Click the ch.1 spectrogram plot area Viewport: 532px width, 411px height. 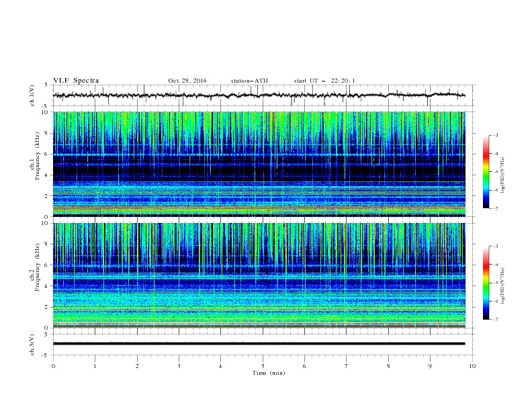coord(259,164)
